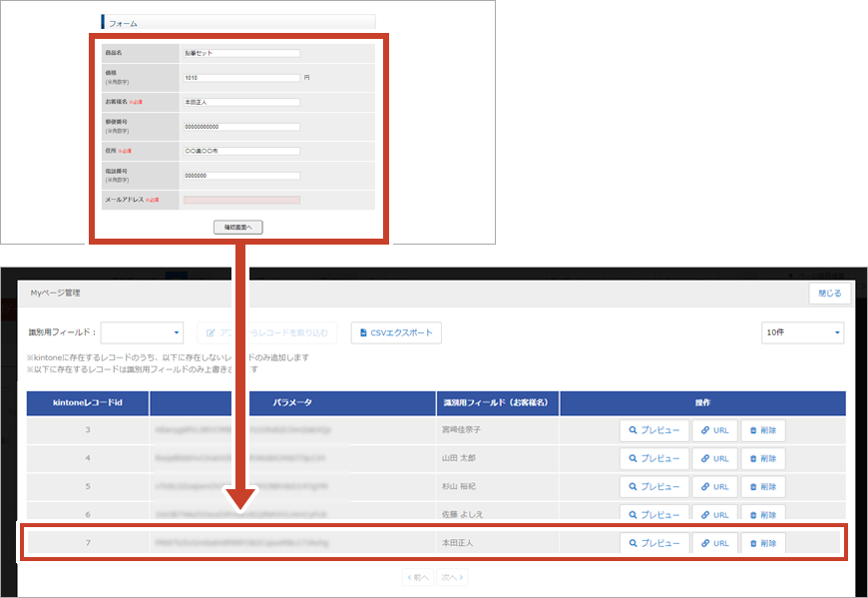The image size is (868, 598).
Task: Preview the 本田正人 record
Action: [654, 543]
